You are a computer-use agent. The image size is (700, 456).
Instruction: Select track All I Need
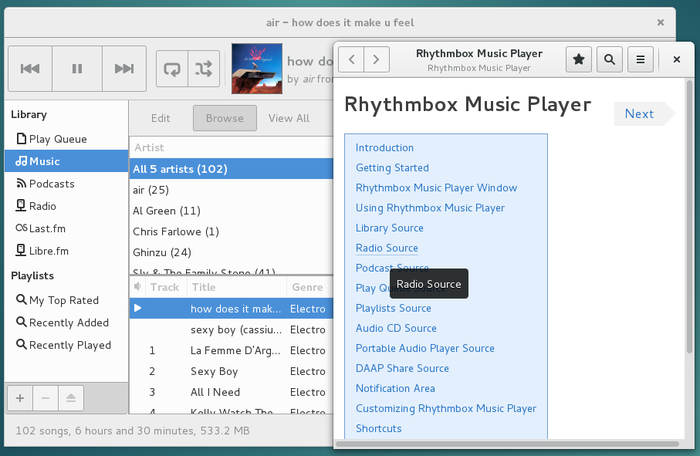(231, 392)
